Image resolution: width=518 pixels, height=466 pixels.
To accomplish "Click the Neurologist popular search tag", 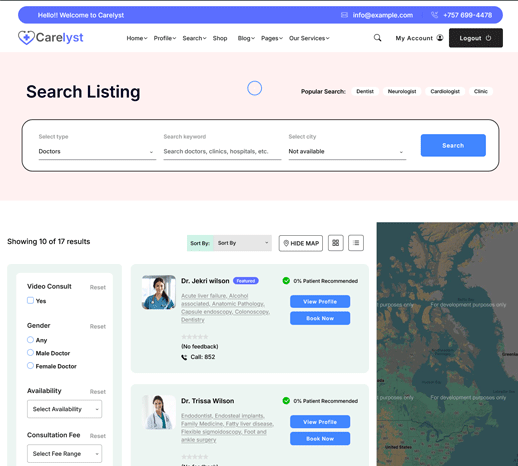I will click(402, 91).
